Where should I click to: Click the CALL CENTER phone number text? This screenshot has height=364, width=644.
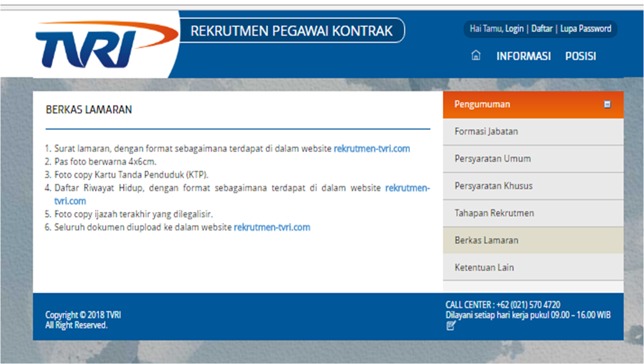coord(503,305)
